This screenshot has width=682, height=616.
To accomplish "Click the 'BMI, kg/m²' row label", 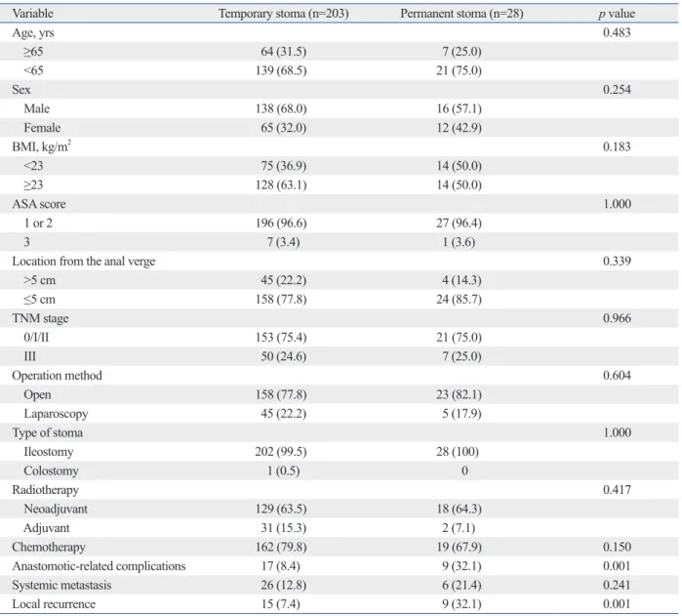I will [x=42, y=146].
